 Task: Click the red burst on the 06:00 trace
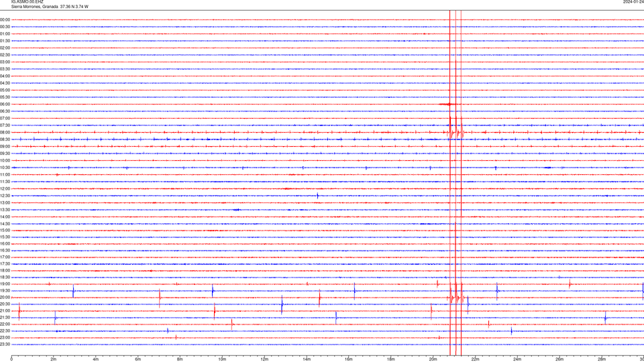point(447,105)
